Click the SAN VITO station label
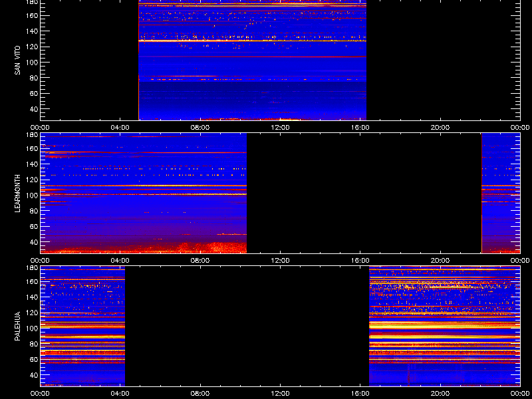 click(x=17, y=61)
